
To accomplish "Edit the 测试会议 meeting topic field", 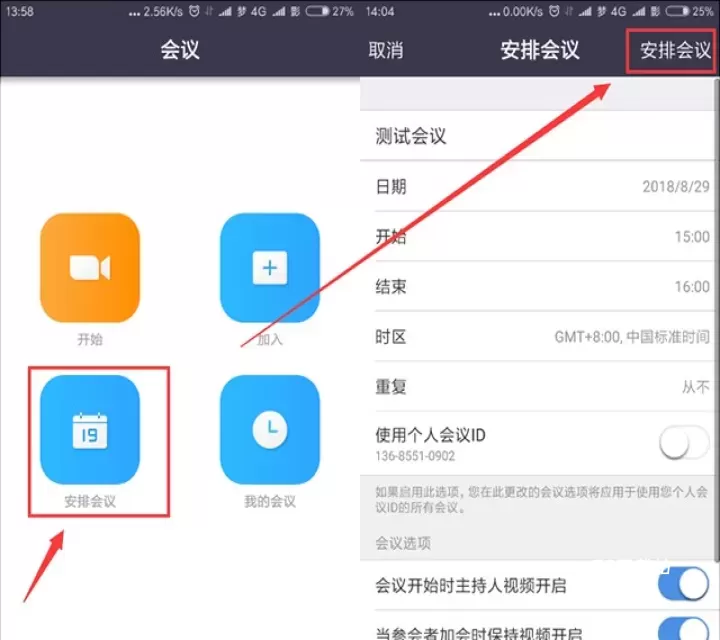I will coord(537,136).
